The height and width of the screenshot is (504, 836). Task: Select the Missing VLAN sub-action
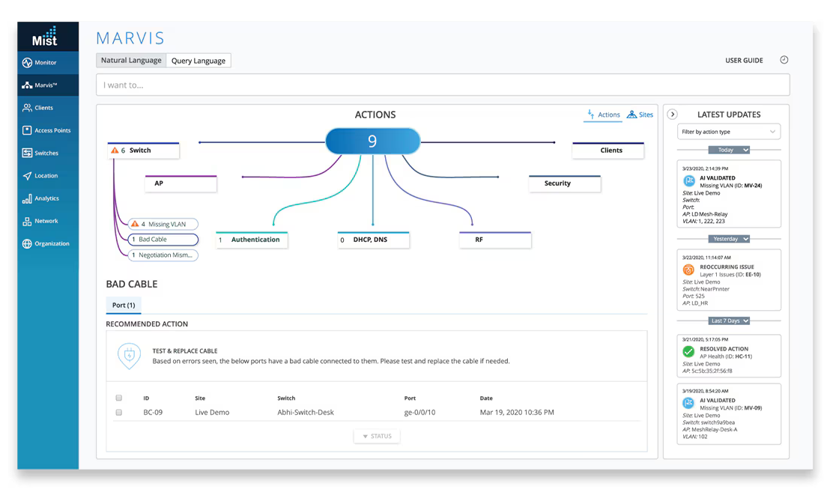[163, 225]
